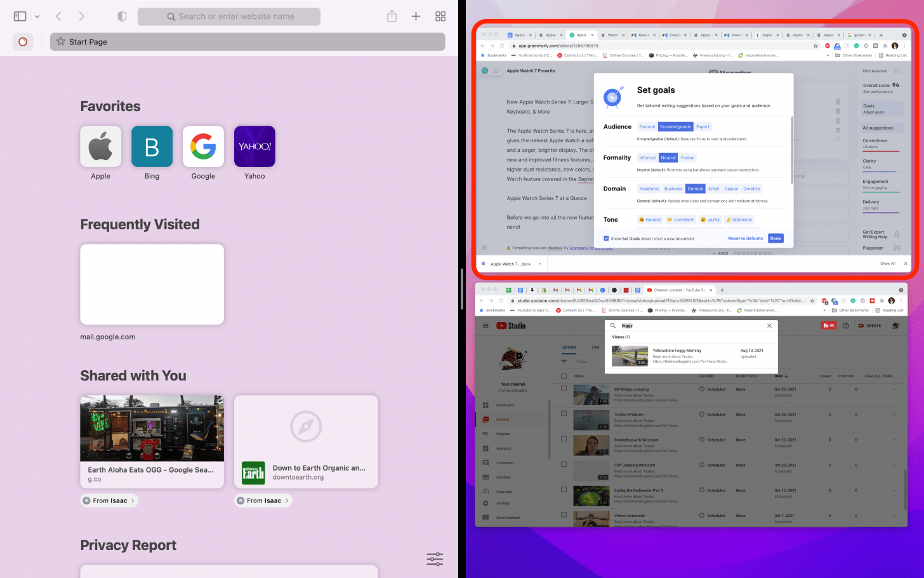The image size is (924, 578).
Task: Open the privacy report shield icon
Action: pos(122,17)
